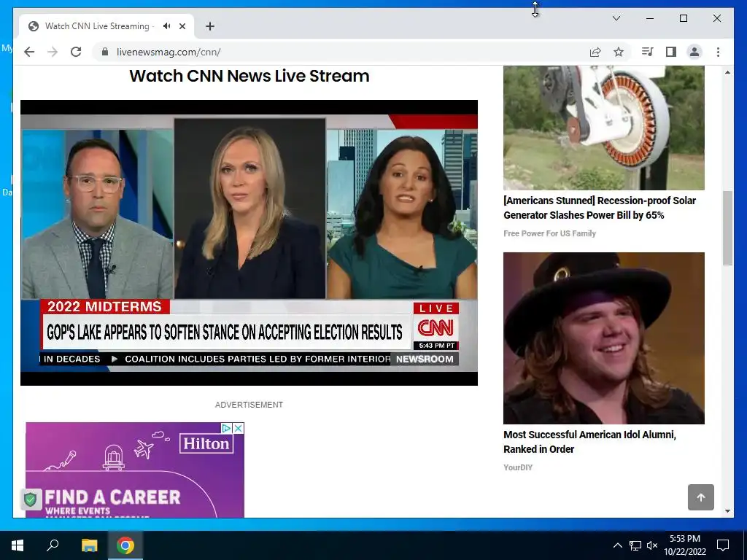Open a new tab
The height and width of the screenshot is (560, 747).
[x=209, y=26]
